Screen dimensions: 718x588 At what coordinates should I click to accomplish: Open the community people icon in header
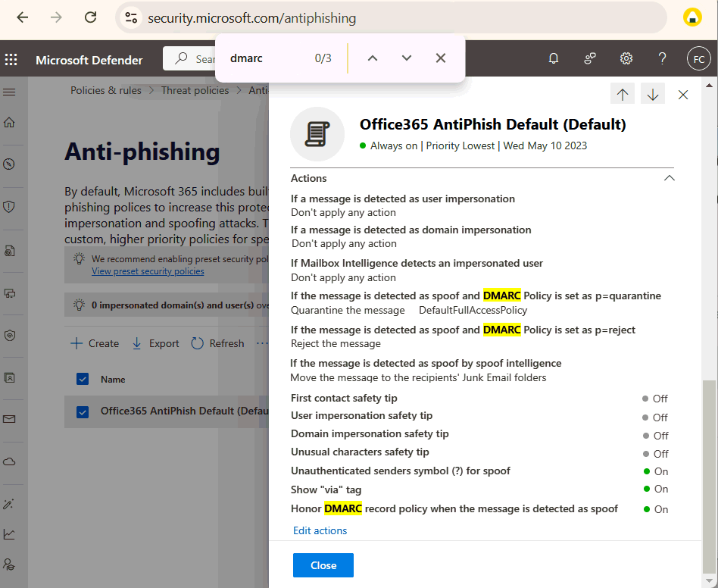click(590, 58)
